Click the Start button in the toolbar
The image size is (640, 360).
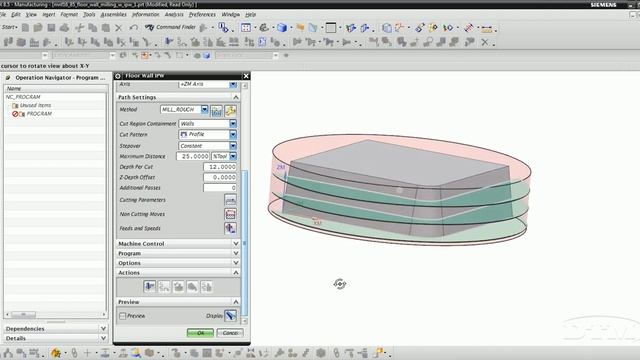[9, 27]
